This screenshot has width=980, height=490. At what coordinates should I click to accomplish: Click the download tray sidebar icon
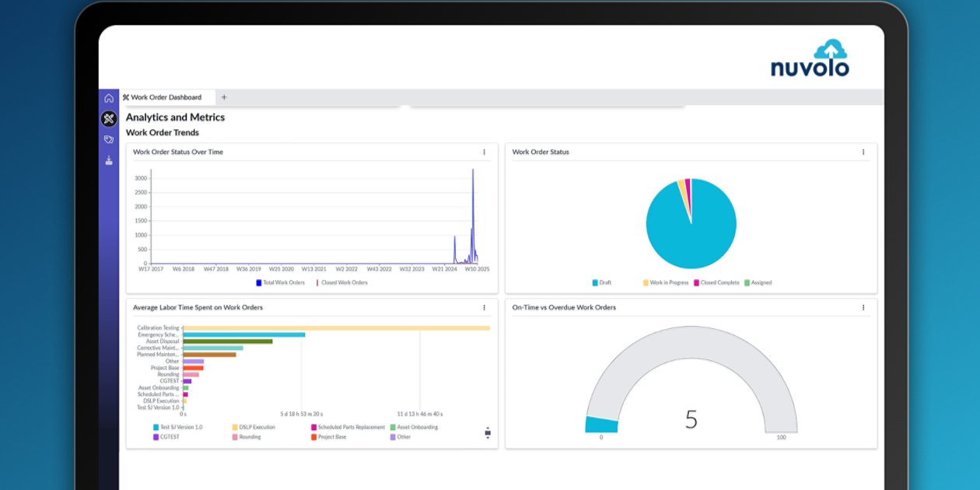[109, 161]
